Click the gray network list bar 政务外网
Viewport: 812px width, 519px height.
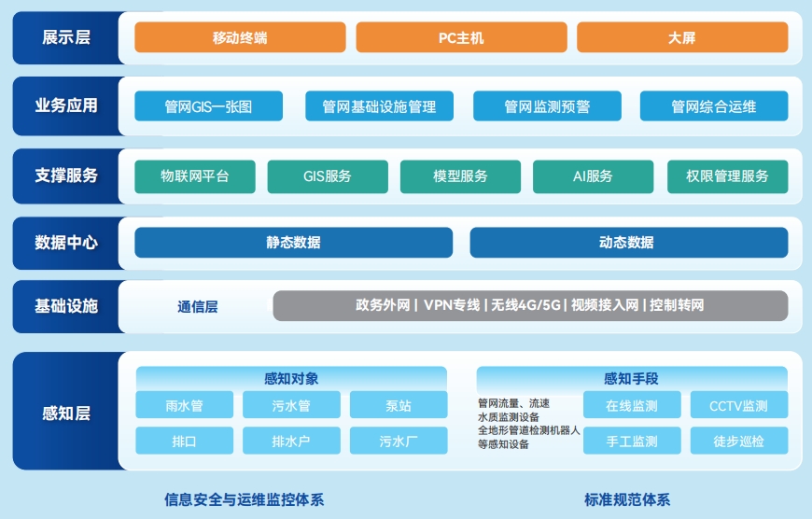(530, 305)
